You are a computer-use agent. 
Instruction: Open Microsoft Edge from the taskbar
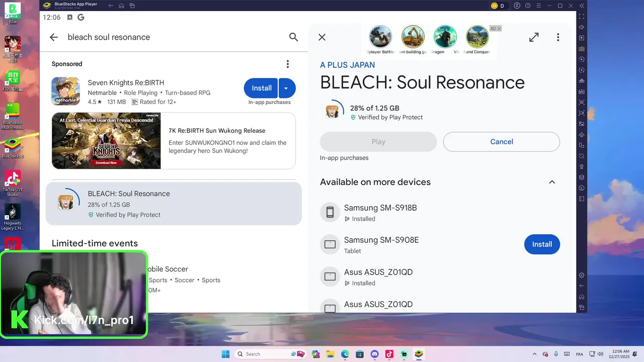click(345, 354)
